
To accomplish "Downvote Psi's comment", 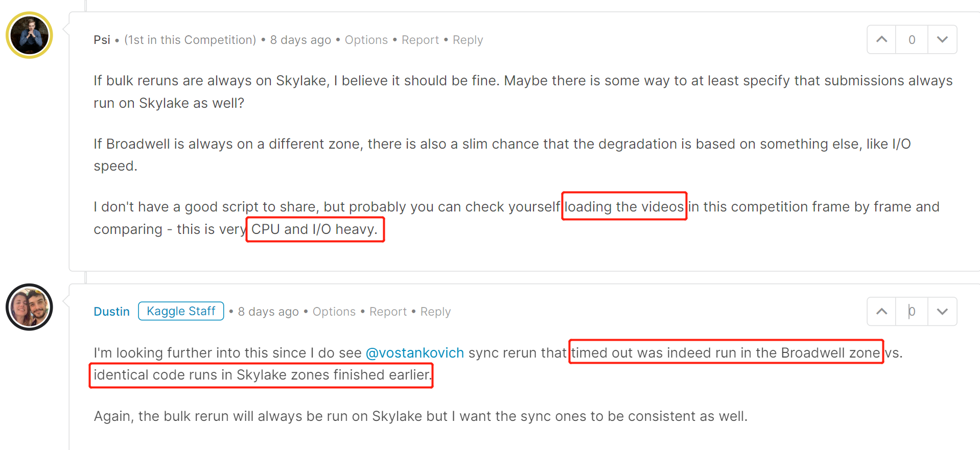I will [942, 39].
